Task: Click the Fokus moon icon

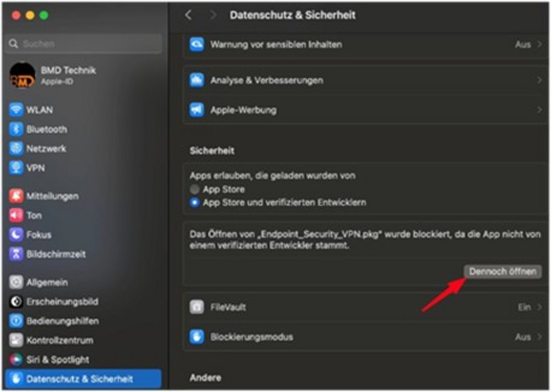Action: click(16, 235)
